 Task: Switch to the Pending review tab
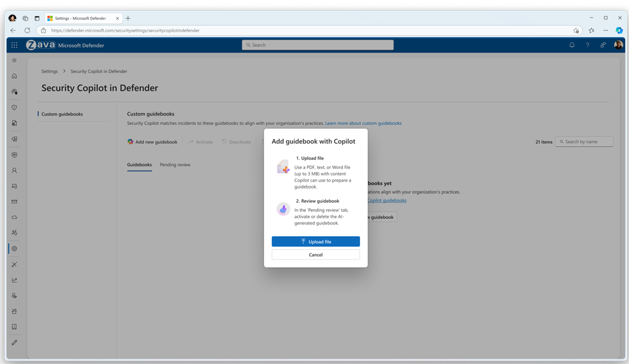[176, 164]
